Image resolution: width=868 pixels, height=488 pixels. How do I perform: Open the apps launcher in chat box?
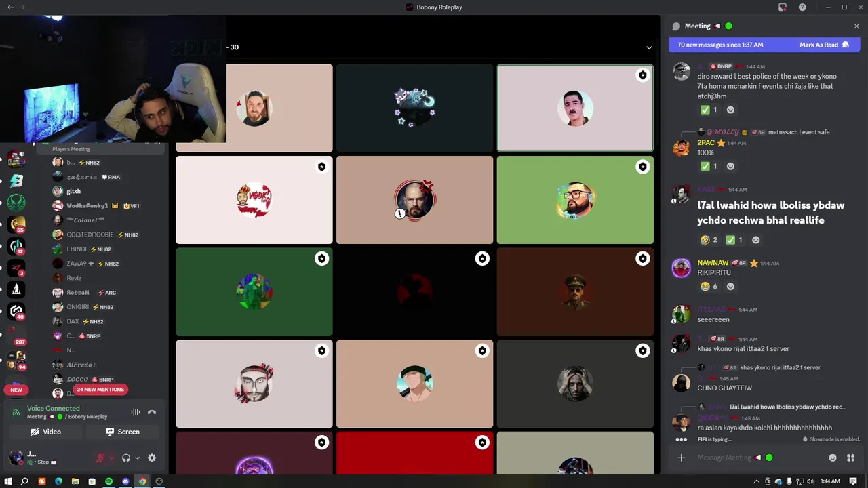click(850, 457)
